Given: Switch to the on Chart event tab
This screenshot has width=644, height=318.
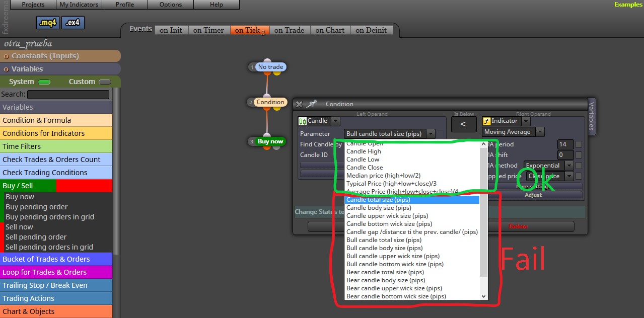Looking at the screenshot, I should (x=330, y=30).
